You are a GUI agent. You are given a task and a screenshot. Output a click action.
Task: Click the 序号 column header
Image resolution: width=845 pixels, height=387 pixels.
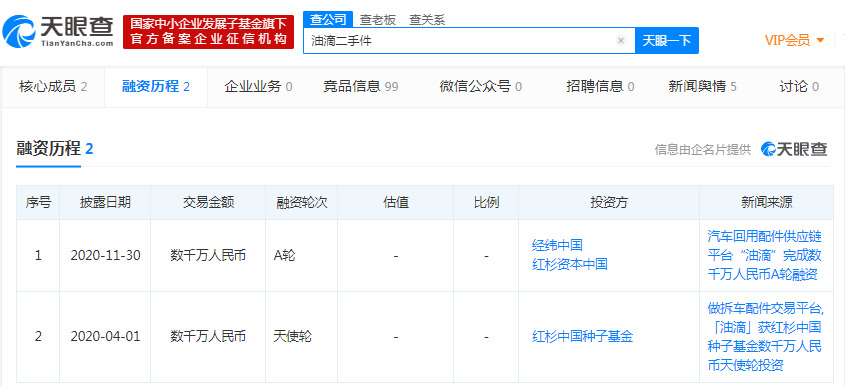[x=38, y=203]
